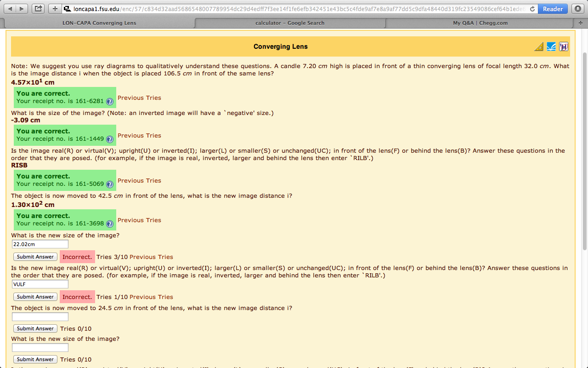The width and height of the screenshot is (588, 368).
Task: Click the blue LON-CAPA feedback icon
Action: pyautogui.click(x=551, y=46)
